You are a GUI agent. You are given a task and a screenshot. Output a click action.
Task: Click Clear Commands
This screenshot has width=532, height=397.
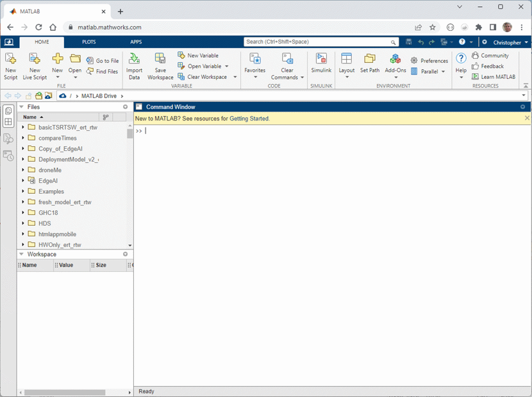(287, 67)
